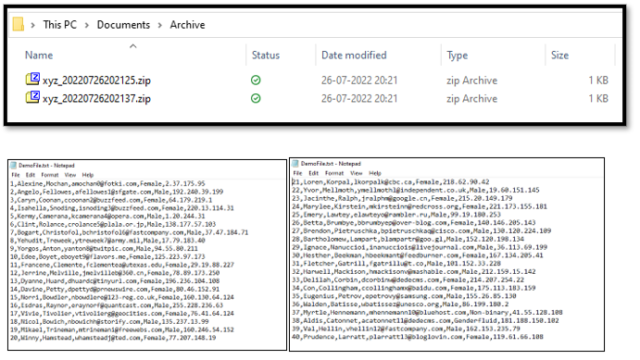Open File menu in left Notepad
Screen dimensions: 640x360
16,175
